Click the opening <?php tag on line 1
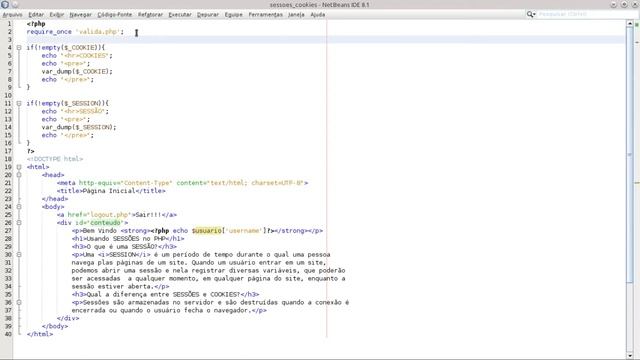 [36, 24]
